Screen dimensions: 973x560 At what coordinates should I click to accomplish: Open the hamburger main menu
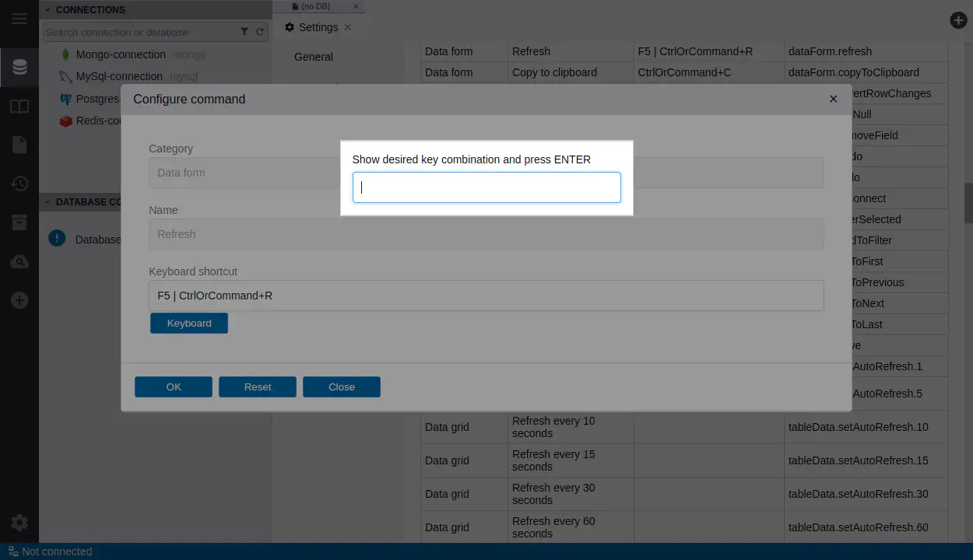click(x=19, y=19)
